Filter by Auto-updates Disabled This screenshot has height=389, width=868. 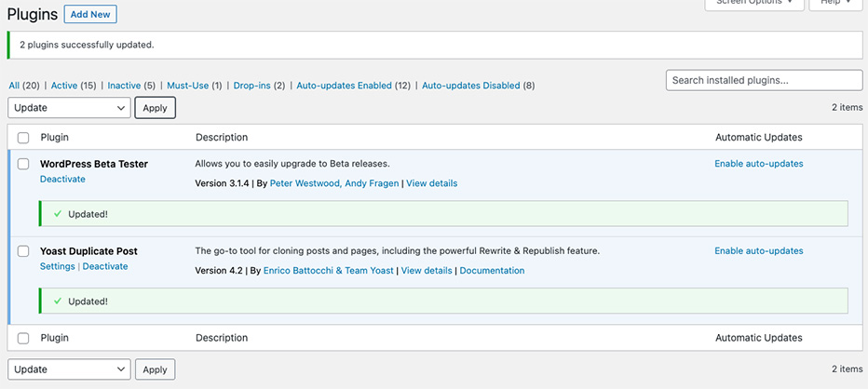point(471,86)
